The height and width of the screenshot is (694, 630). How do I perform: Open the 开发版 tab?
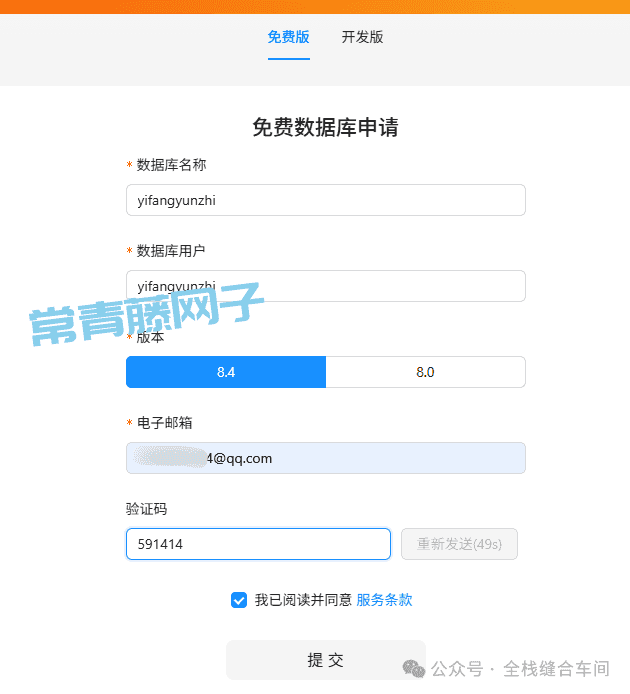point(362,37)
